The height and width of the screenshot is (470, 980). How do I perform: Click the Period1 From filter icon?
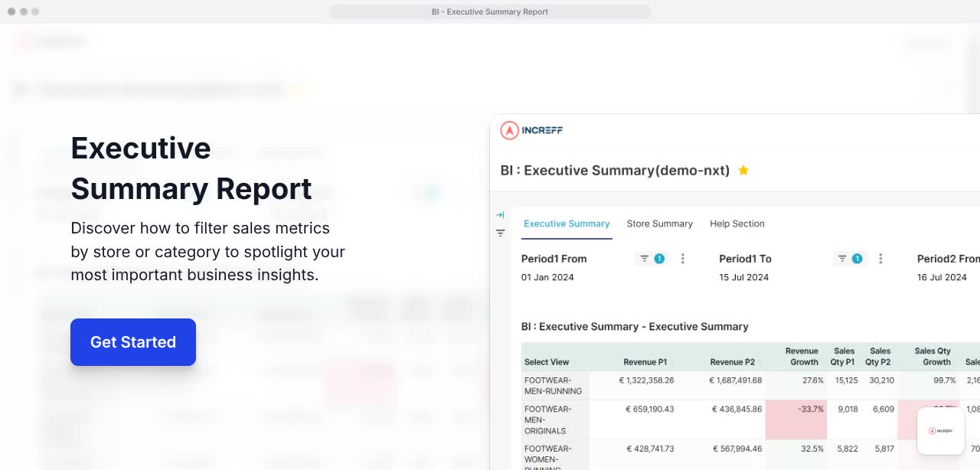point(645,259)
